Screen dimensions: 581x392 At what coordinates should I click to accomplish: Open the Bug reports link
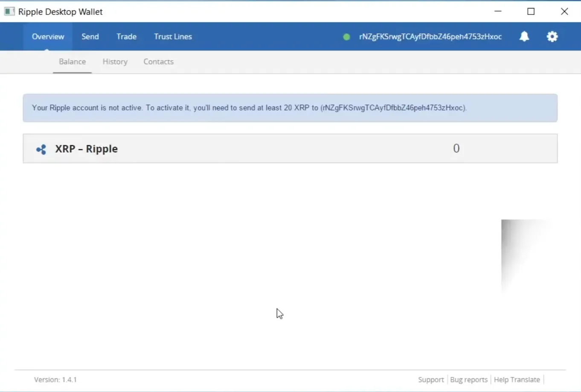pyautogui.click(x=469, y=380)
